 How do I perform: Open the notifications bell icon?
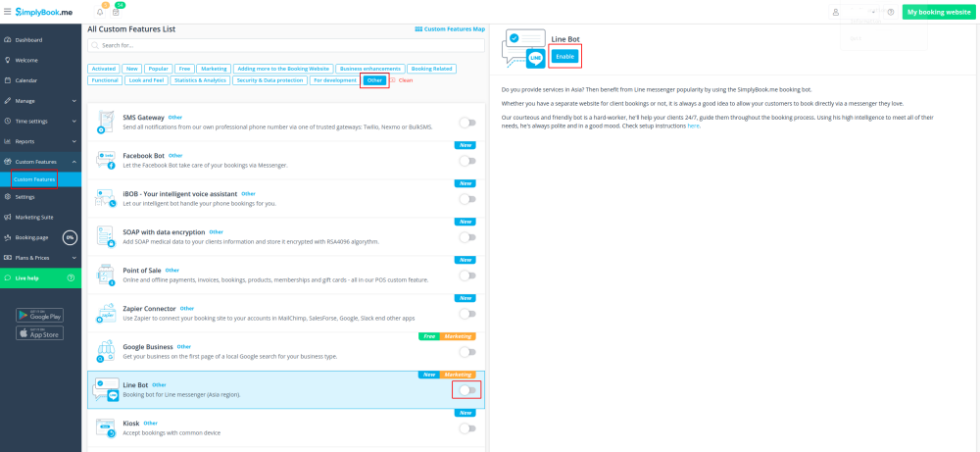pos(100,12)
